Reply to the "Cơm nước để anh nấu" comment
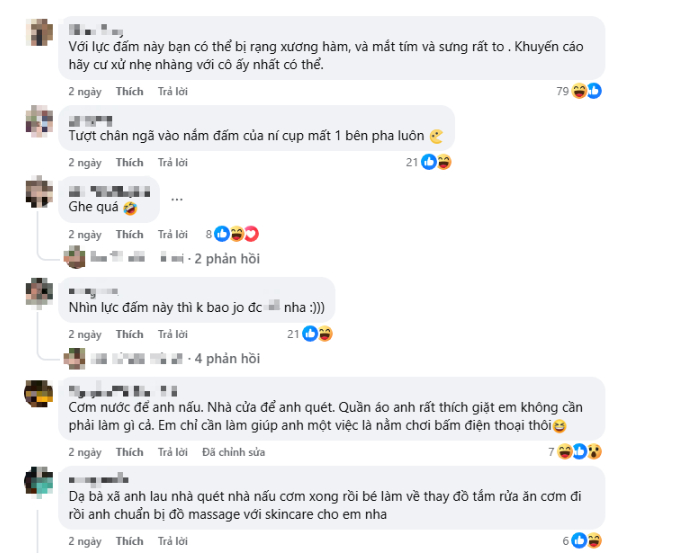The width and height of the screenshot is (695, 560). (x=173, y=453)
